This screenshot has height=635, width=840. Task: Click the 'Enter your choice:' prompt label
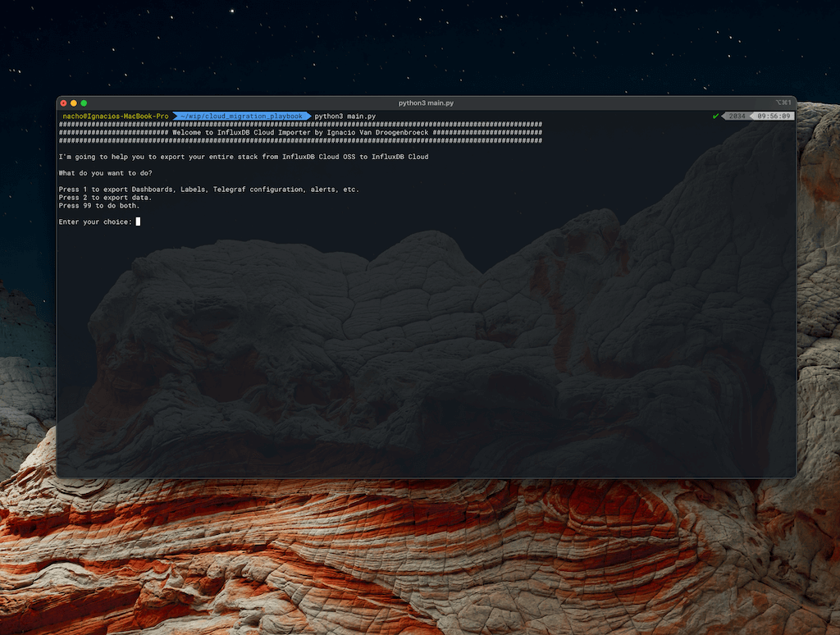tap(95, 222)
